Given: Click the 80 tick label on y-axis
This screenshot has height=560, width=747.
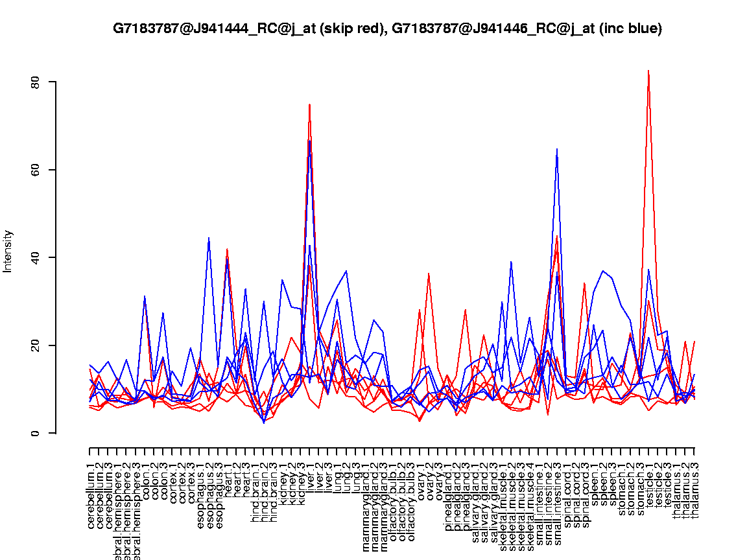Looking at the screenshot, I should pyautogui.click(x=36, y=82).
